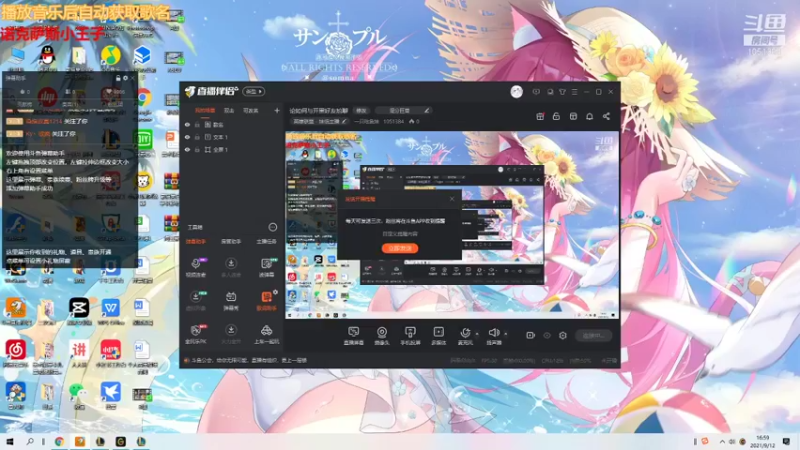Toggle visibility of the first source layer
800x450 pixels.
(x=187, y=124)
